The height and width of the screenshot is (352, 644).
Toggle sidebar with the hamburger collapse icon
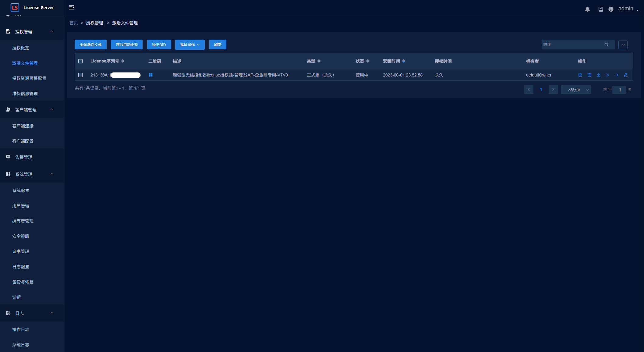coord(72,7)
